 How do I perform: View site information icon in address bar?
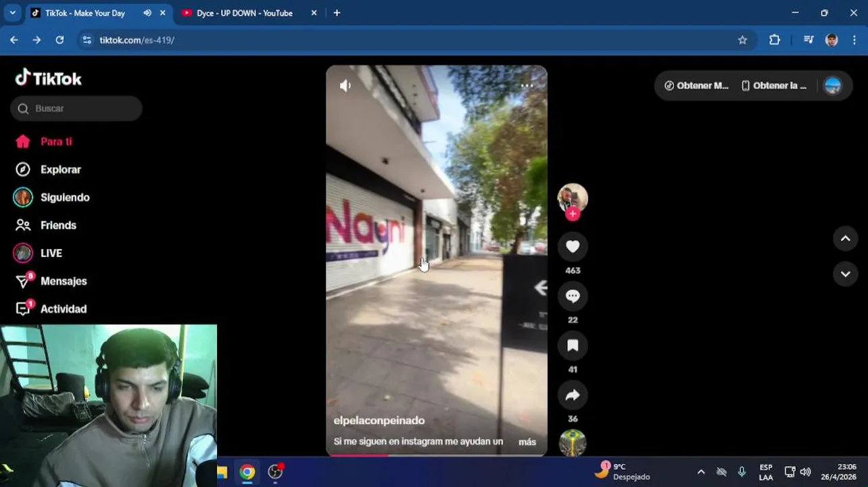pos(87,40)
